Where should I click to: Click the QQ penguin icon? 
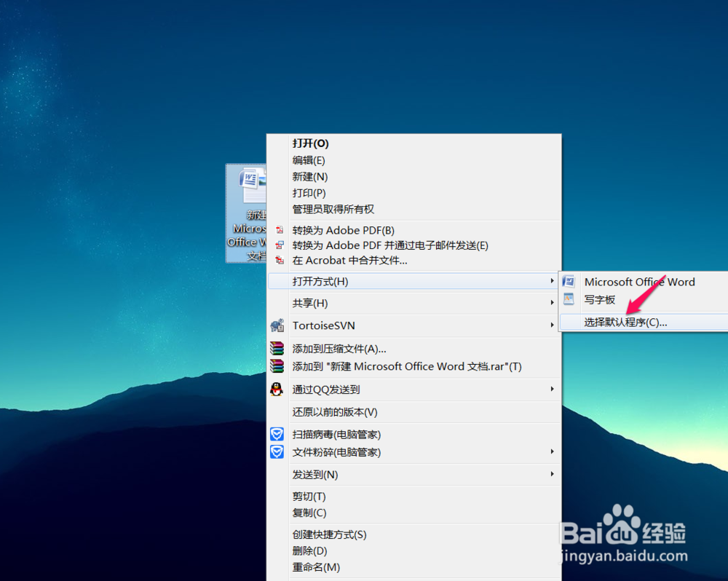coord(277,390)
